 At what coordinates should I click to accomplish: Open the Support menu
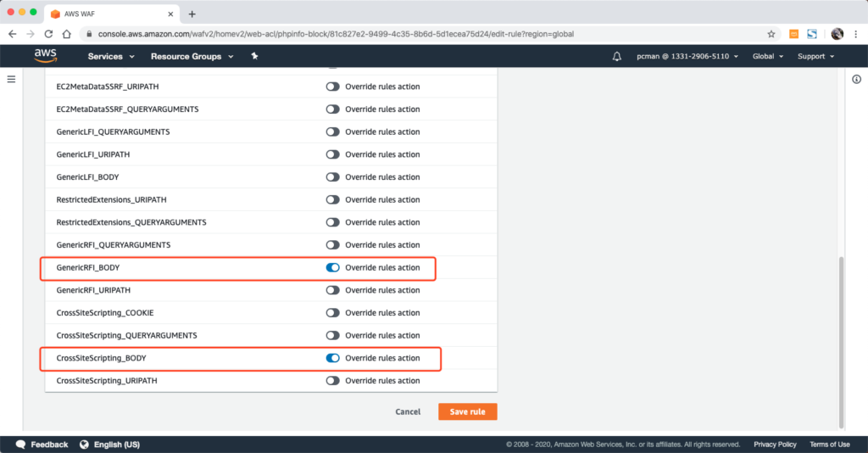(x=815, y=57)
